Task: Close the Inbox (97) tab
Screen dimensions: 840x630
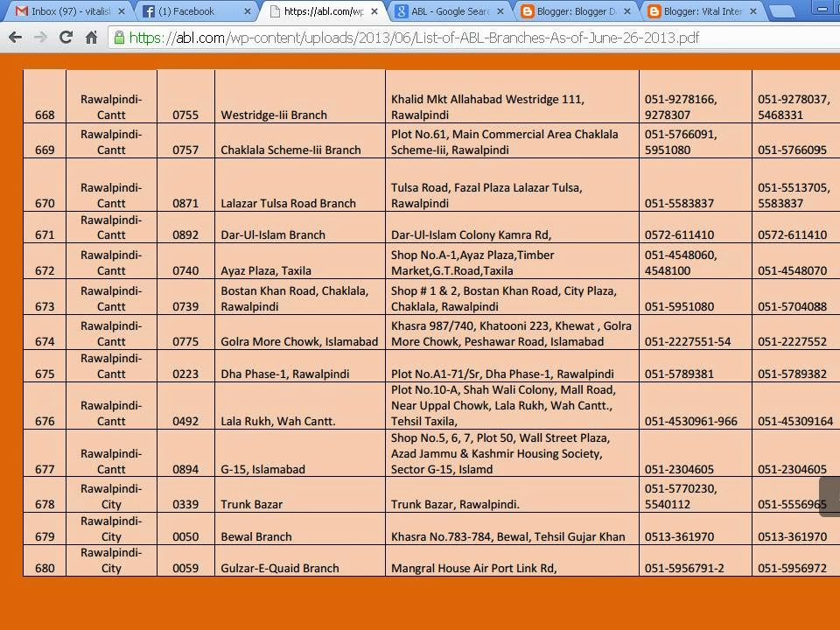Action: [121, 11]
